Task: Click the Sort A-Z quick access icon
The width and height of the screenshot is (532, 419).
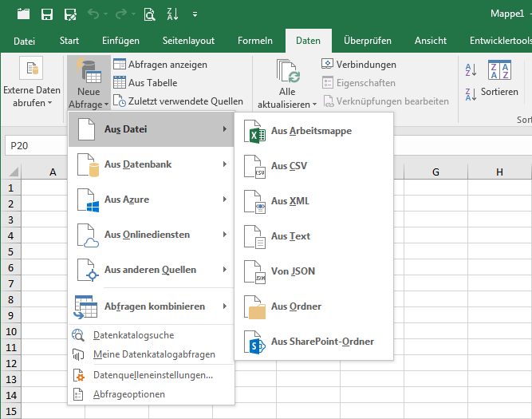Action: [x=172, y=14]
